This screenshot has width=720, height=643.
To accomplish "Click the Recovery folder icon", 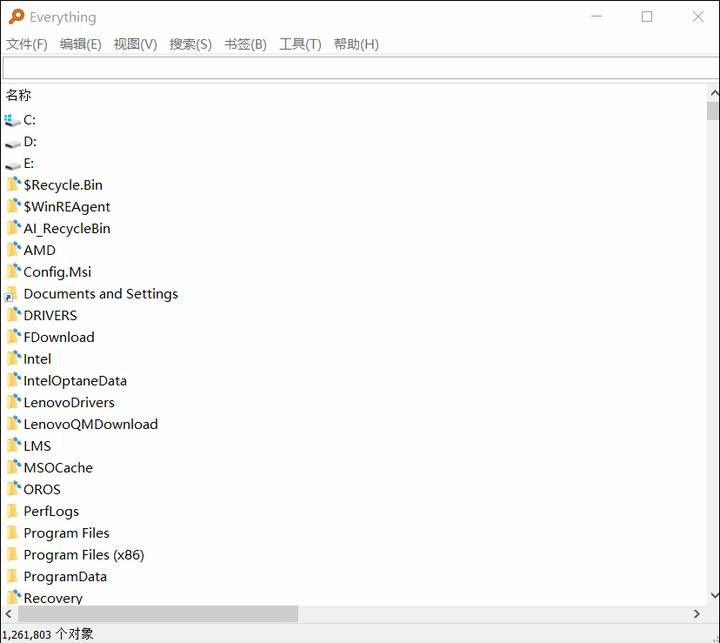I will [14, 597].
